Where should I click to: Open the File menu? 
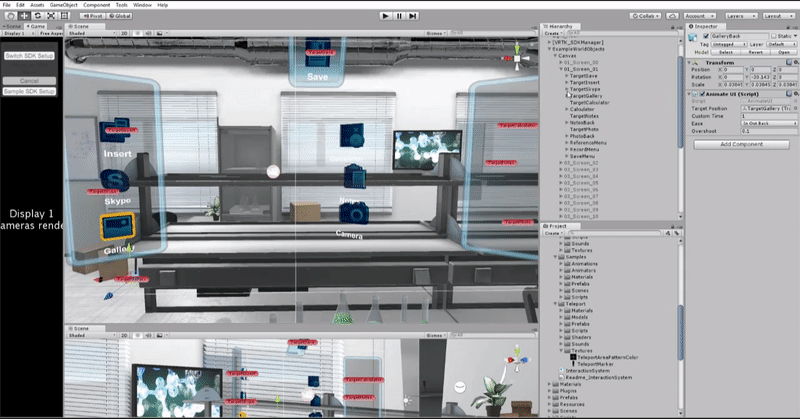[x=6, y=5]
